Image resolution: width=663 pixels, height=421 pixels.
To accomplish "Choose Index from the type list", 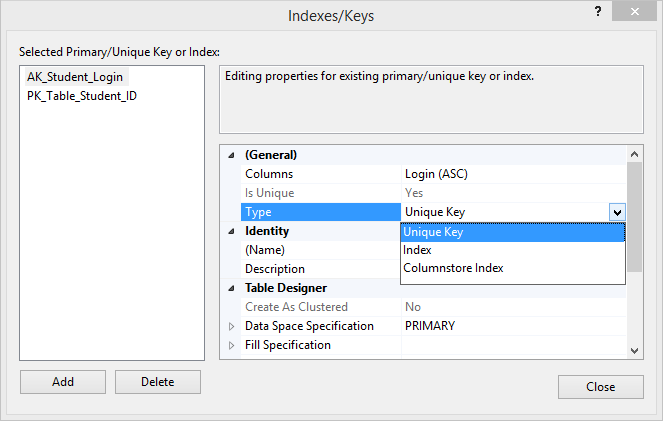I will click(x=512, y=250).
